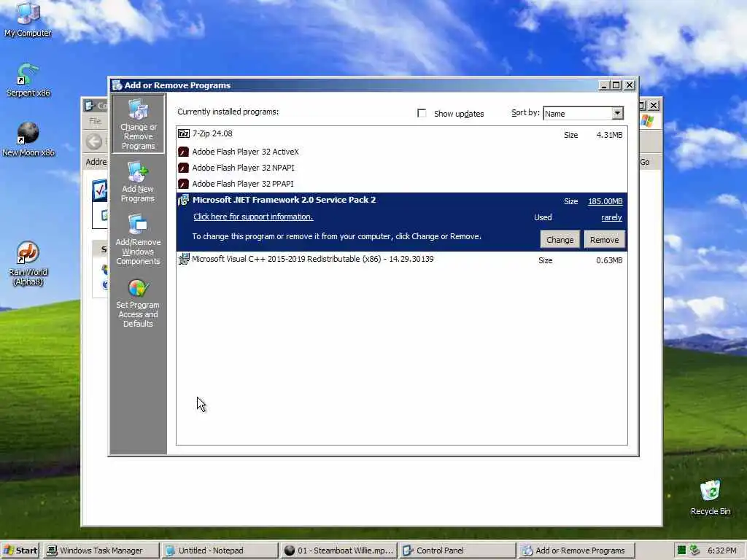Click Adobe Flash Player 32 NPAPI icon

[183, 168]
